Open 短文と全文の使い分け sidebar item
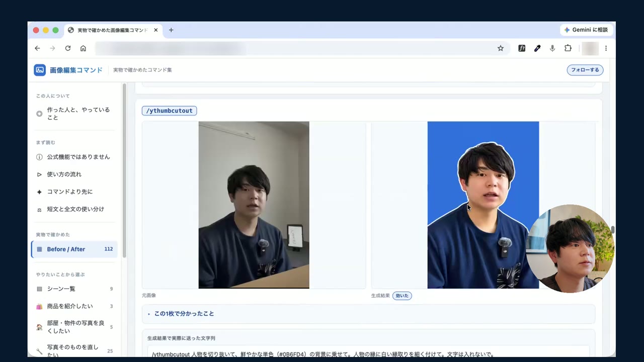This screenshot has width=644, height=362. tap(74, 209)
